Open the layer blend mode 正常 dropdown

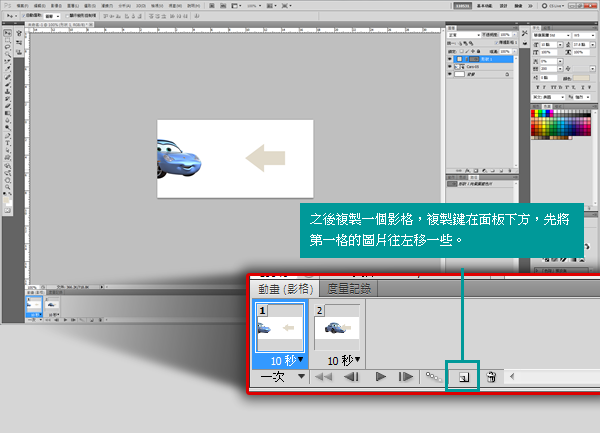pyautogui.click(x=464, y=35)
